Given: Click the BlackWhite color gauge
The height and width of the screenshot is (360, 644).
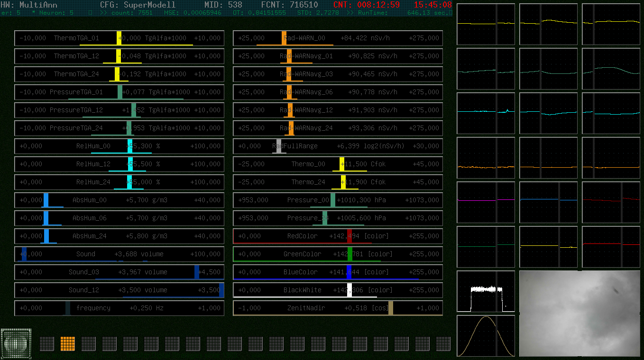Looking at the screenshot, I should coord(338,290).
